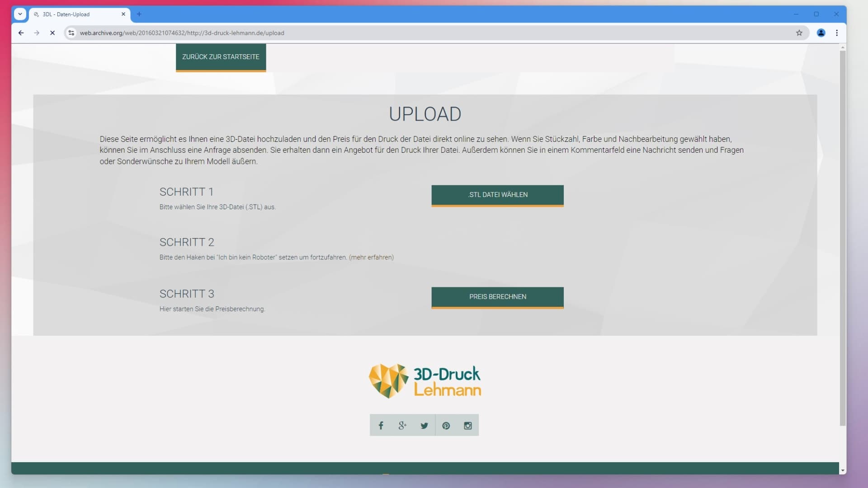Viewport: 868px width, 488px height.
Task: Click ZURÜCK ZUR STARTSEITE button
Action: tap(221, 57)
